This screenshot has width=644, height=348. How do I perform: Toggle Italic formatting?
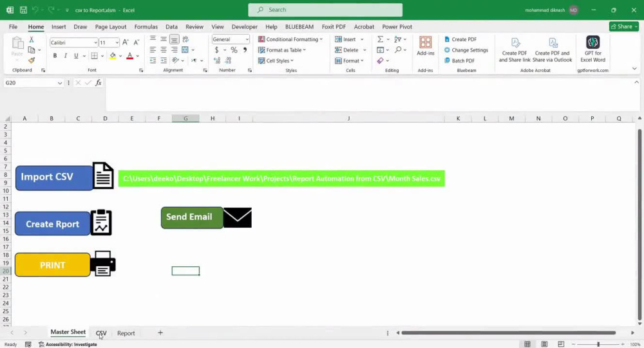pos(65,56)
